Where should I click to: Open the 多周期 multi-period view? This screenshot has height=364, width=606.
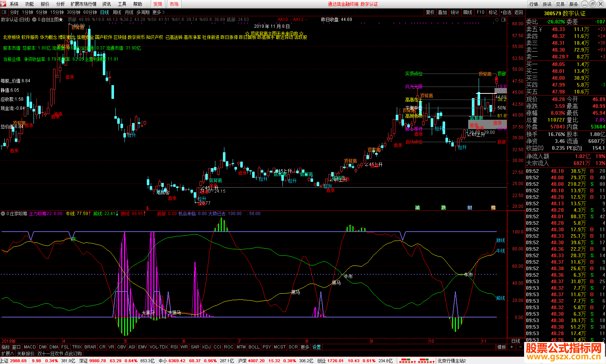click(x=143, y=12)
